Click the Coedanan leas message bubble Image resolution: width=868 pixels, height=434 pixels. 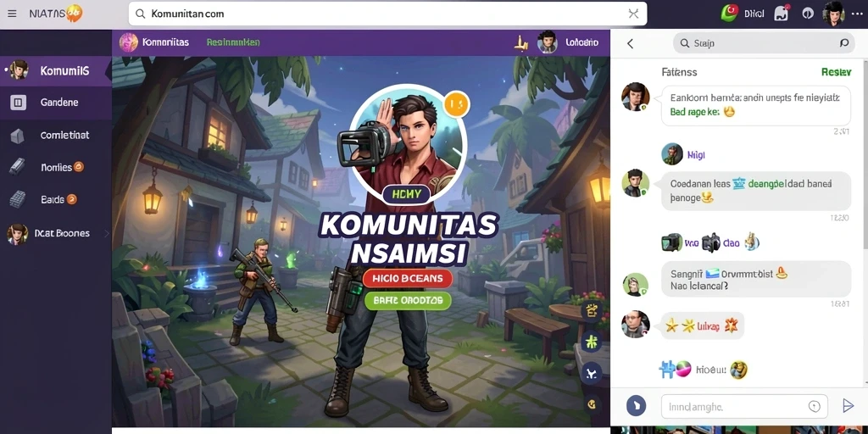click(x=756, y=191)
